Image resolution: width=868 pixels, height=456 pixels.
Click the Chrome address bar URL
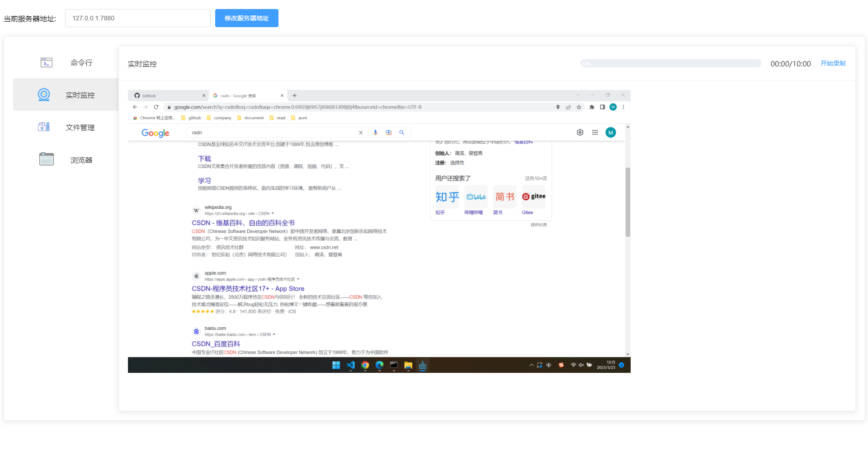click(x=297, y=107)
